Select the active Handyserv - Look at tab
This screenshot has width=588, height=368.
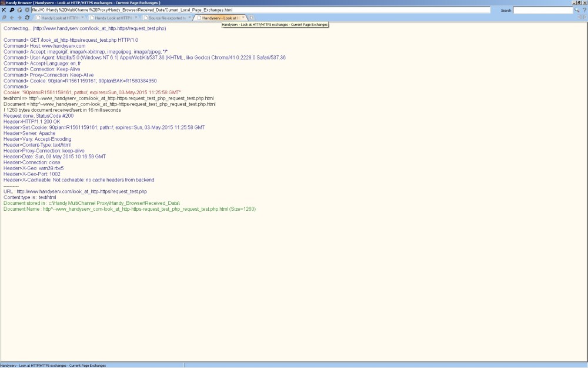coord(220,18)
